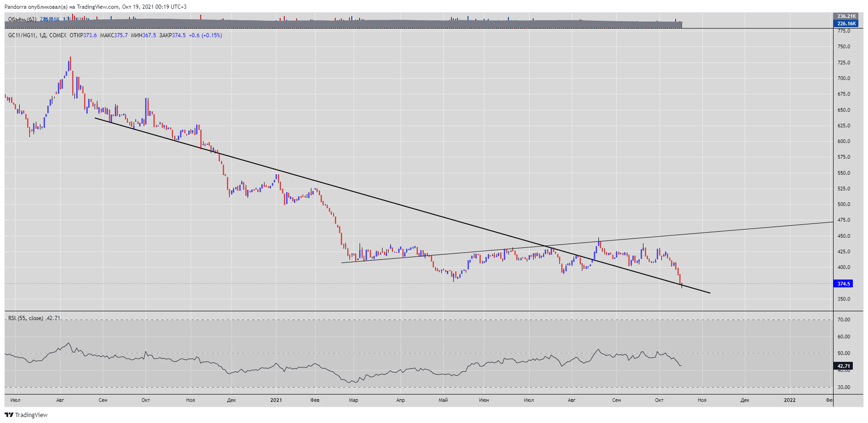Click the 700.0 price axis label
This screenshot has width=868, height=423.
coord(844,78)
